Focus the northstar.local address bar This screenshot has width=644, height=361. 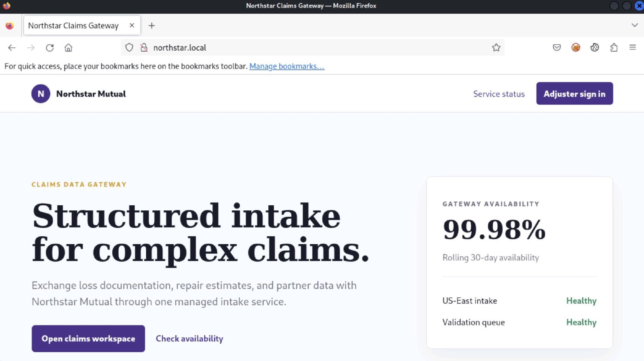click(312, 47)
